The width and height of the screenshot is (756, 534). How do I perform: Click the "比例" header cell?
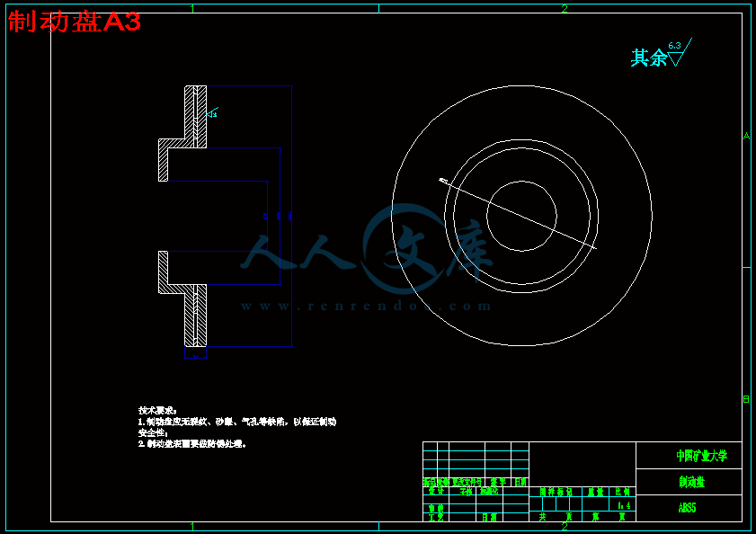tap(622, 492)
